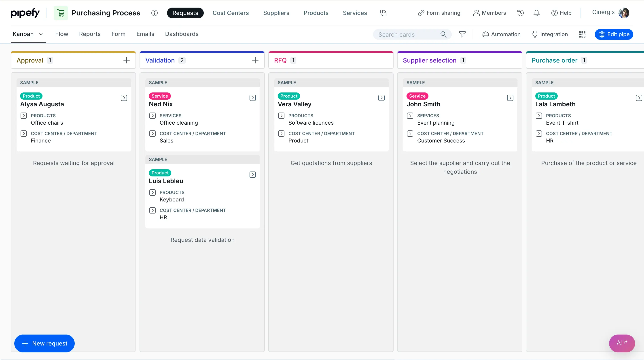644x360 pixels.
Task: Expand Luis Lebleu card details
Action: click(252, 174)
